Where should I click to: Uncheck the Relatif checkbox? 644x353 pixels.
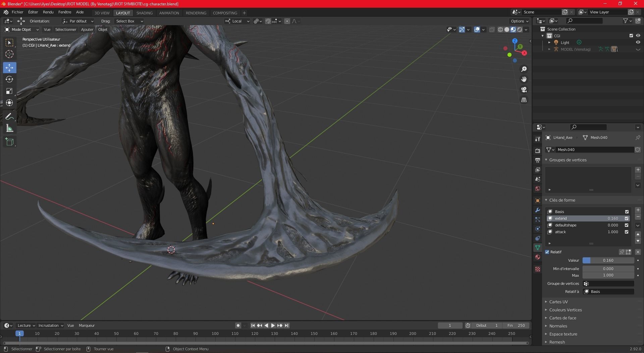pos(547,252)
